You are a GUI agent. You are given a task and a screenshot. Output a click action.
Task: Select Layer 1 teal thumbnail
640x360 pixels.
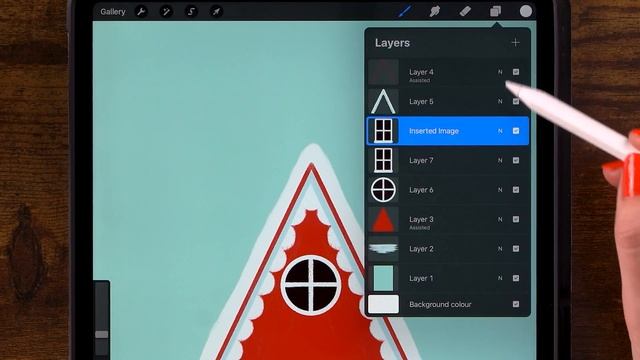383,278
